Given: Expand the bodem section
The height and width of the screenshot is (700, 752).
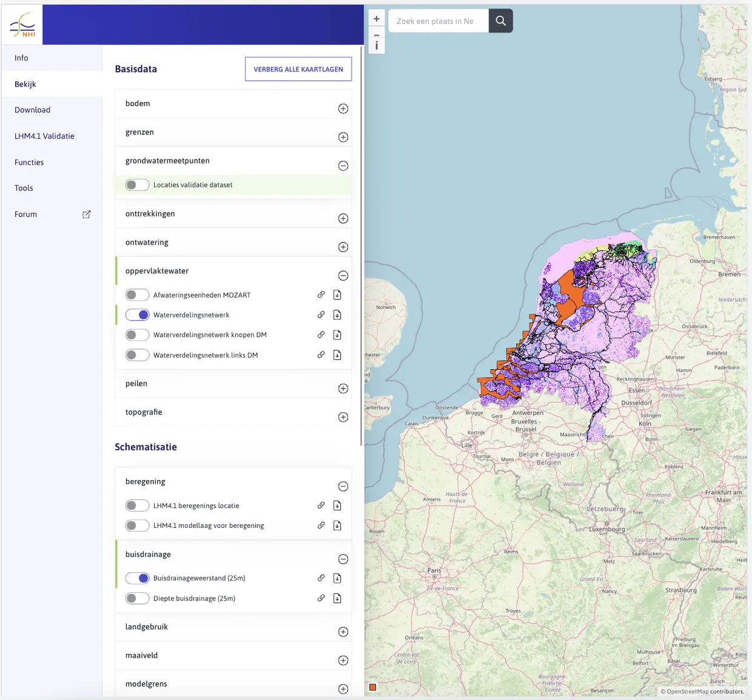Looking at the screenshot, I should pyautogui.click(x=343, y=108).
